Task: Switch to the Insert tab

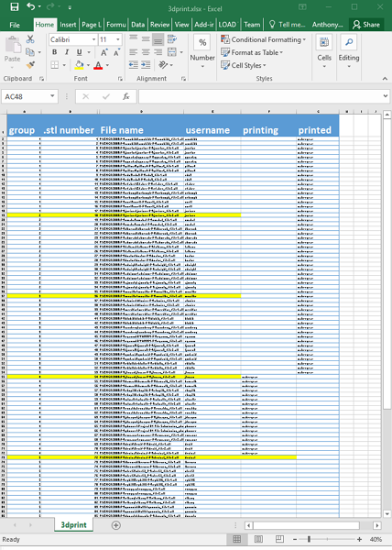Action: point(68,25)
